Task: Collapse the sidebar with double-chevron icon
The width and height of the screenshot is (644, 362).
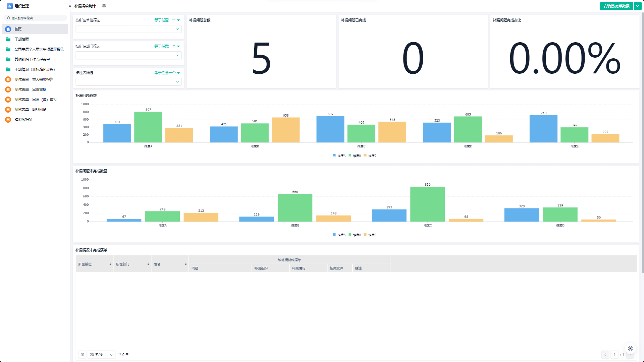Action: click(x=70, y=6)
